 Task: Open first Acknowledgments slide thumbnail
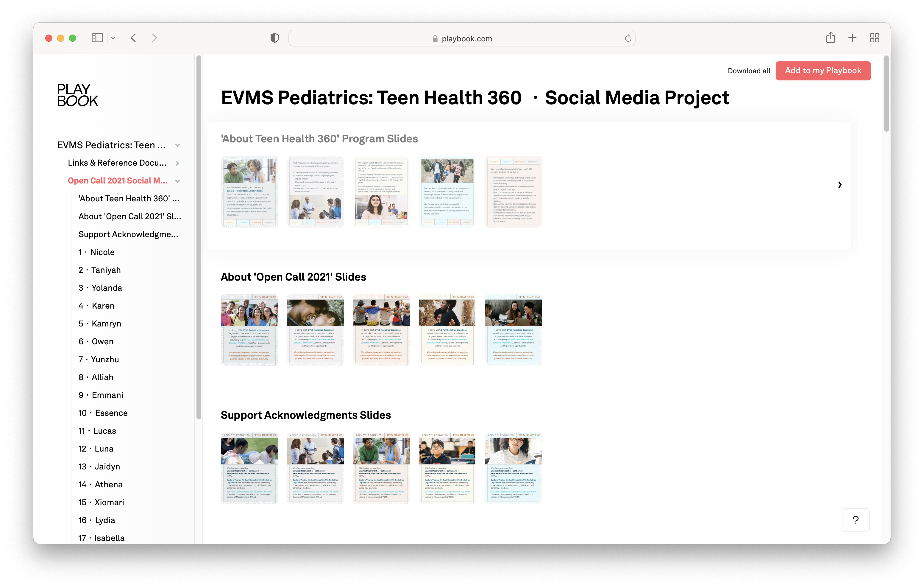[249, 468]
